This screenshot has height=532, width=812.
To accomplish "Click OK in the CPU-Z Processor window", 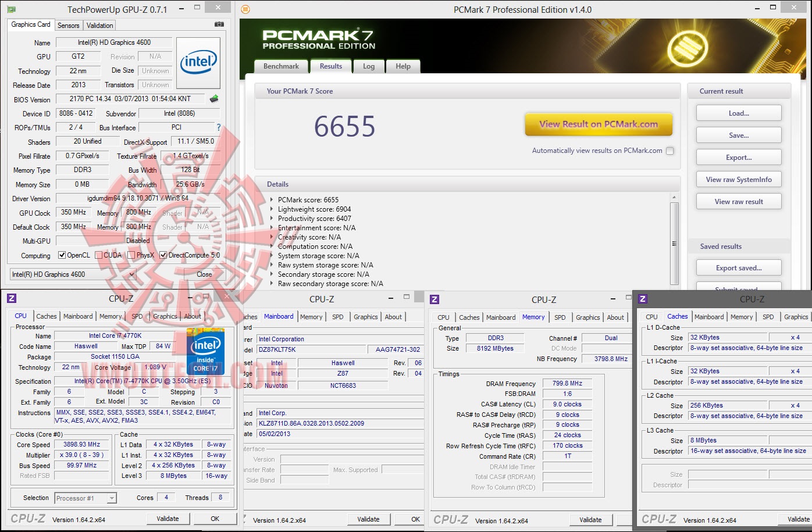I will [x=215, y=519].
